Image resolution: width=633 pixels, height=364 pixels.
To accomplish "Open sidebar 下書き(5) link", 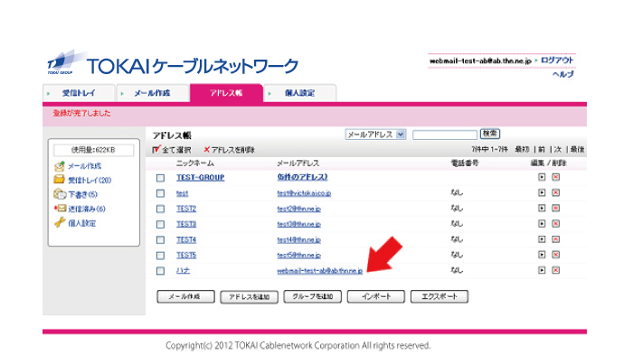I will tap(83, 195).
